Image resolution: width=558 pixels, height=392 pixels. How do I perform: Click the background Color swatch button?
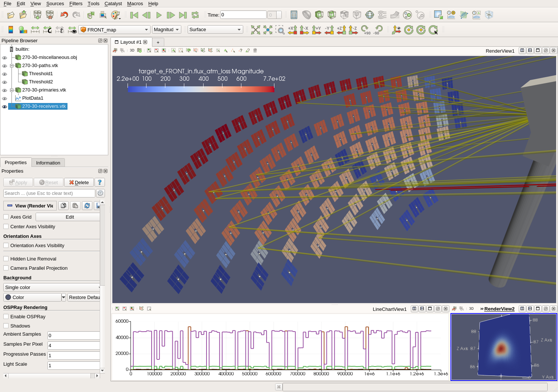point(32,298)
